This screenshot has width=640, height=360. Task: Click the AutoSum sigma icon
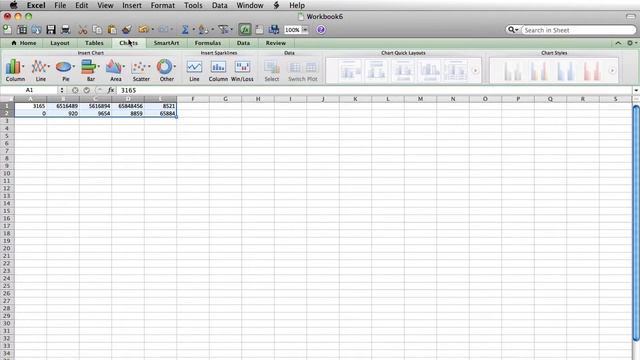pos(185,29)
